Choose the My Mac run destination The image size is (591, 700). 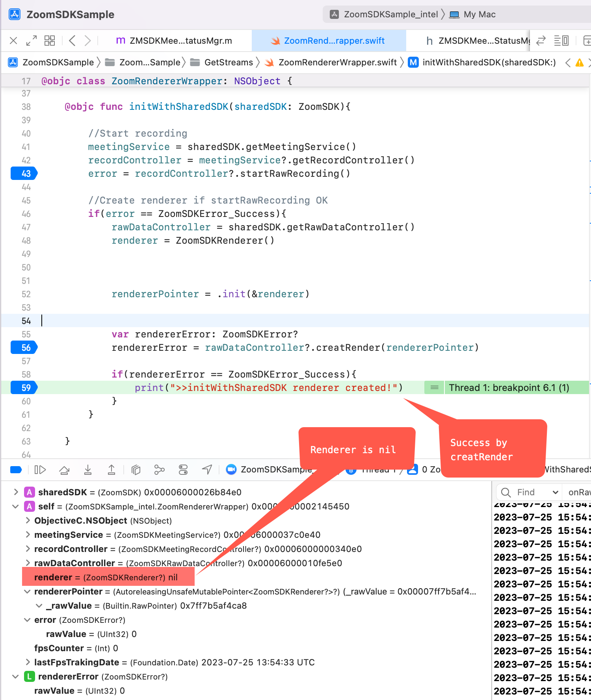tap(473, 15)
